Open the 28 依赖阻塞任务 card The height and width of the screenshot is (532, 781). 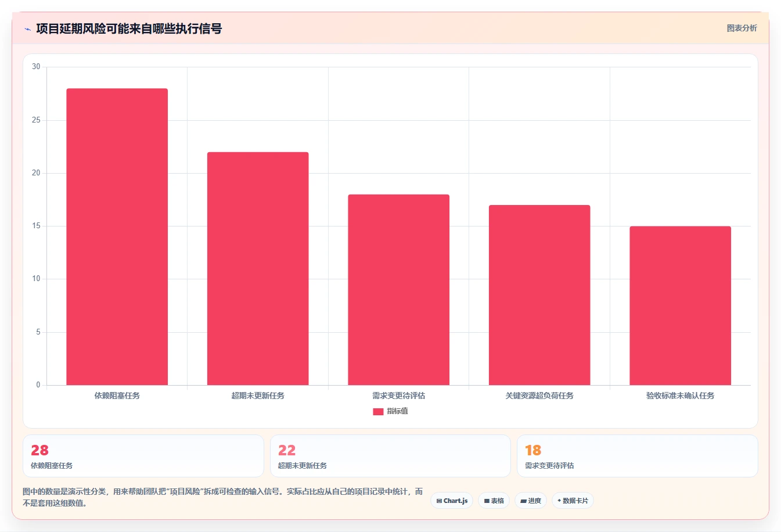143,456
